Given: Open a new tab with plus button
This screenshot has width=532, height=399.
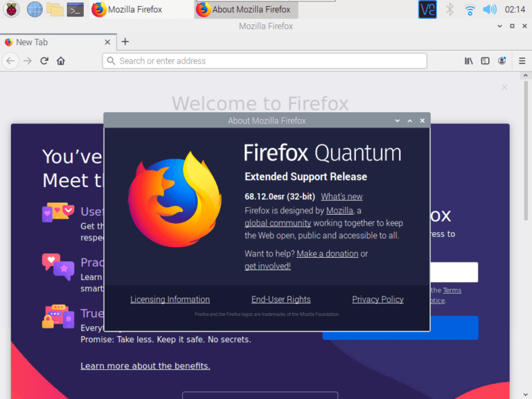Looking at the screenshot, I should pyautogui.click(x=125, y=42).
